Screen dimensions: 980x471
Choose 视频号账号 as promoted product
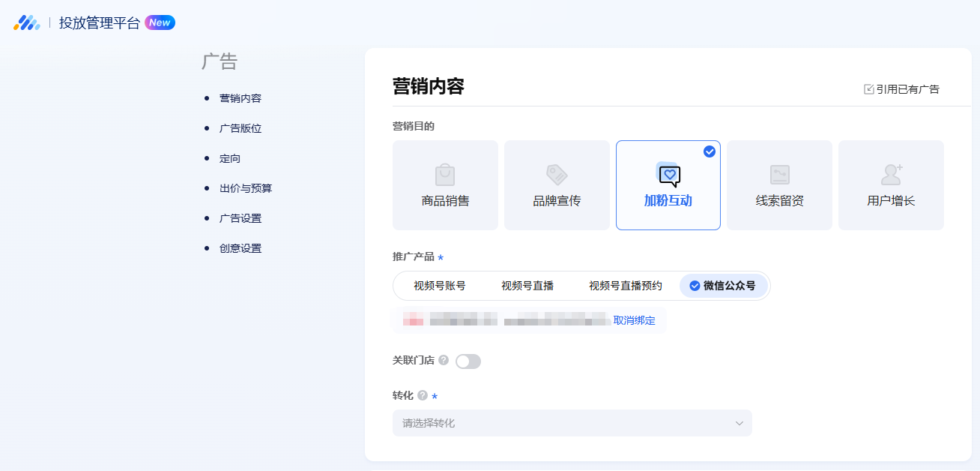440,286
